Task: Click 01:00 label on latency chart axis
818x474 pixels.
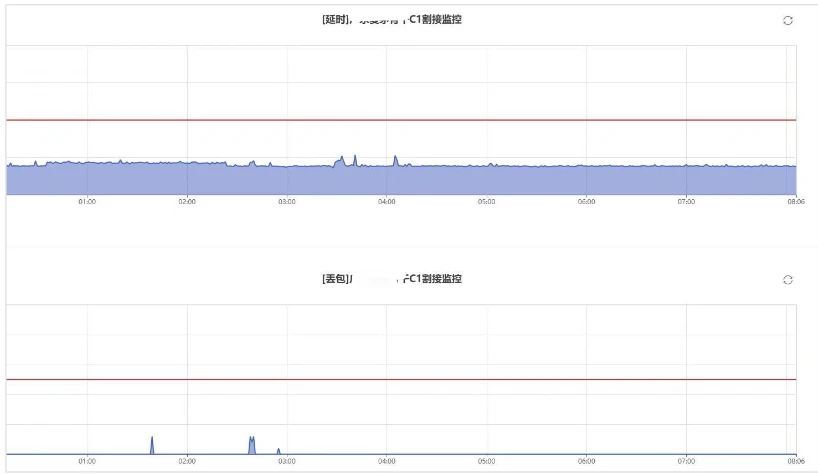Action: click(x=87, y=202)
